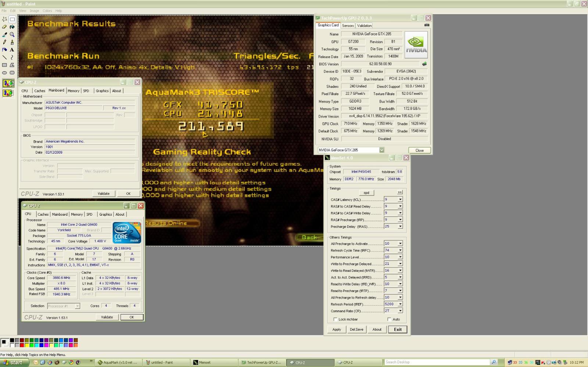Open the Refresh Period (tREF) dropdown
The image size is (588, 367).
(400, 304)
